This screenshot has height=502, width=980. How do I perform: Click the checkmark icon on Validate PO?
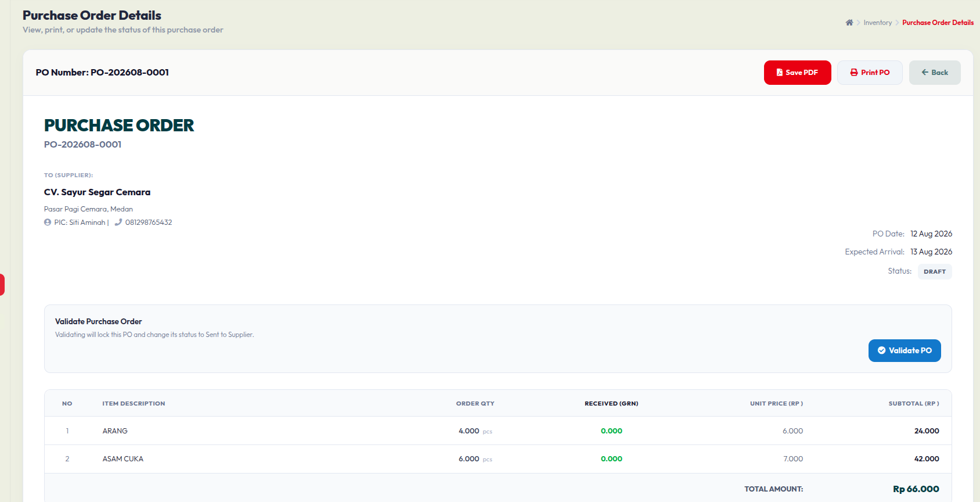(x=882, y=350)
